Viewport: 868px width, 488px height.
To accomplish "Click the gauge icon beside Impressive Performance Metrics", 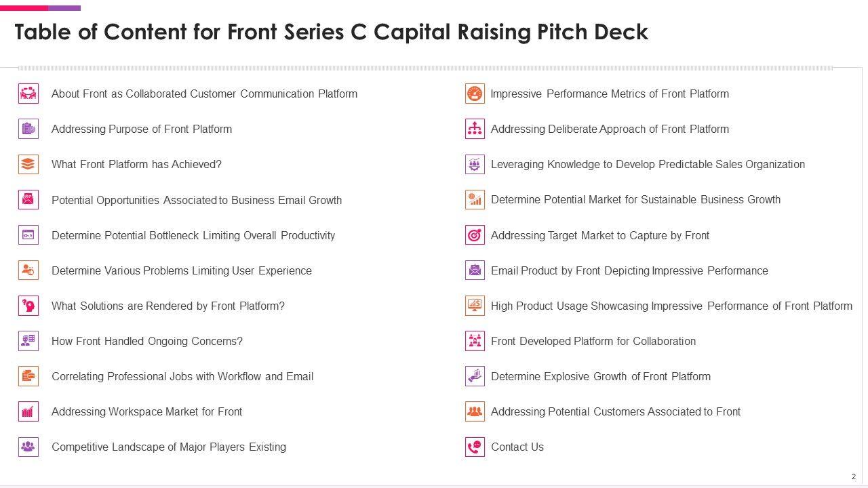I will (475, 94).
